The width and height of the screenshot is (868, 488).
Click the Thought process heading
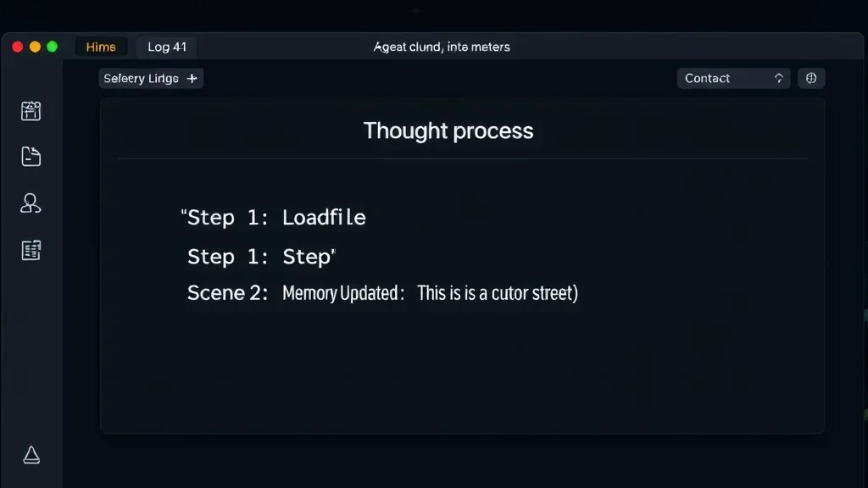click(x=448, y=130)
